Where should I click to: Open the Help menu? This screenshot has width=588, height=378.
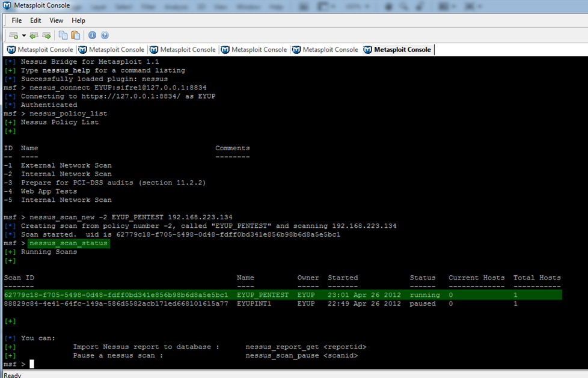point(78,20)
